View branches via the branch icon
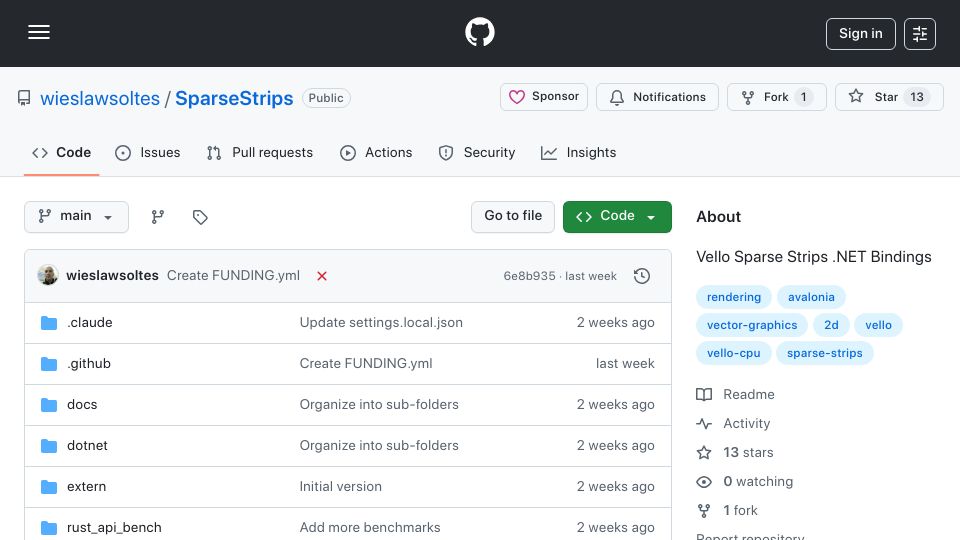Image resolution: width=960 pixels, height=540 pixels. click(x=158, y=217)
